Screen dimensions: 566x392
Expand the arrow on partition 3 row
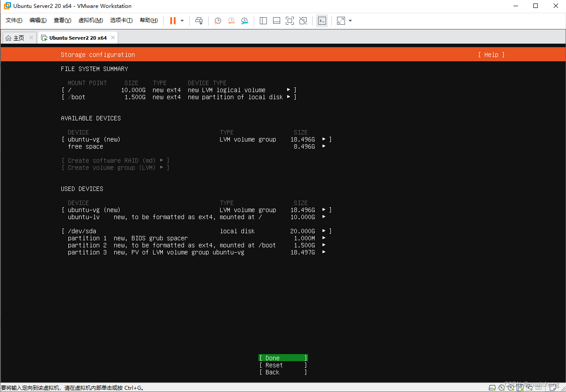(x=324, y=252)
